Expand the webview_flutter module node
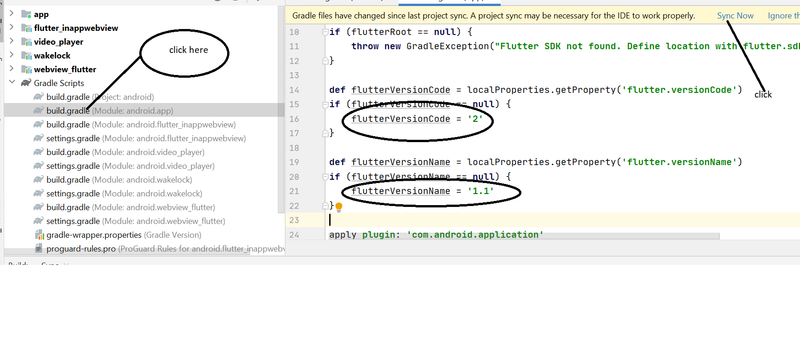 pos(12,69)
